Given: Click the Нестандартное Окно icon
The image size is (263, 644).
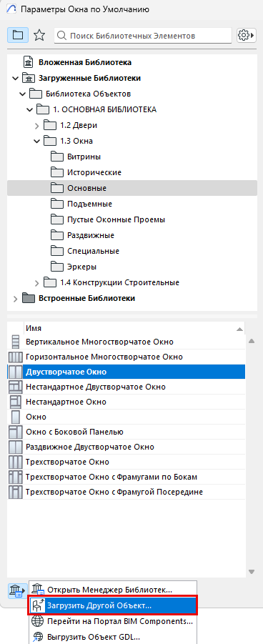Looking at the screenshot, I should point(16,402).
